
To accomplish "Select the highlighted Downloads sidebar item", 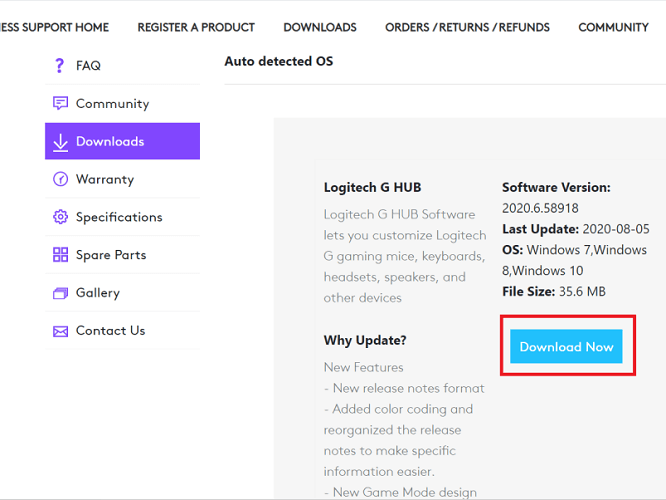I will 122,141.
